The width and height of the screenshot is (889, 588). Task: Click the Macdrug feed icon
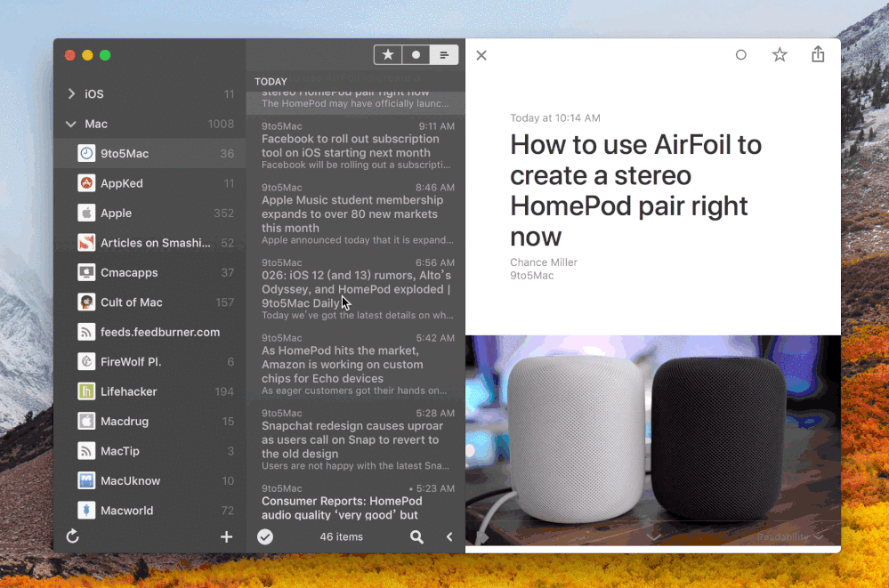click(x=86, y=422)
